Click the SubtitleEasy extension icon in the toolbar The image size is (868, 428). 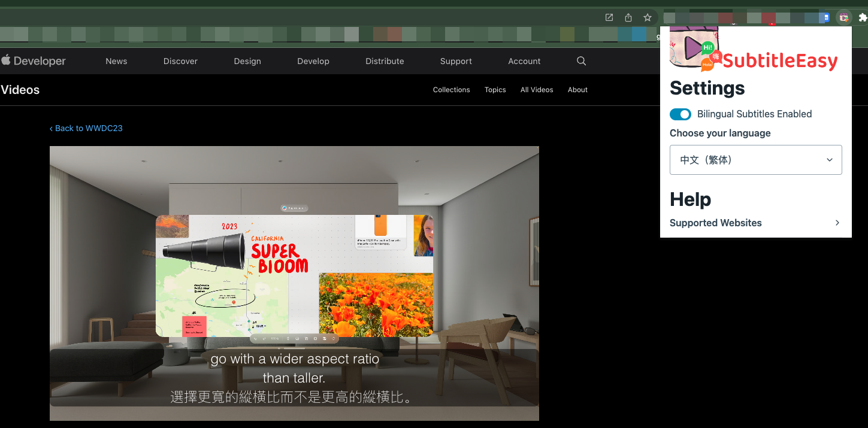click(x=844, y=17)
